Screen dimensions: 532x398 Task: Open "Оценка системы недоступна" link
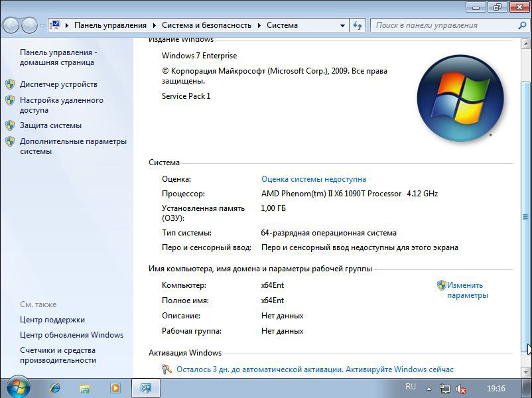coord(313,179)
